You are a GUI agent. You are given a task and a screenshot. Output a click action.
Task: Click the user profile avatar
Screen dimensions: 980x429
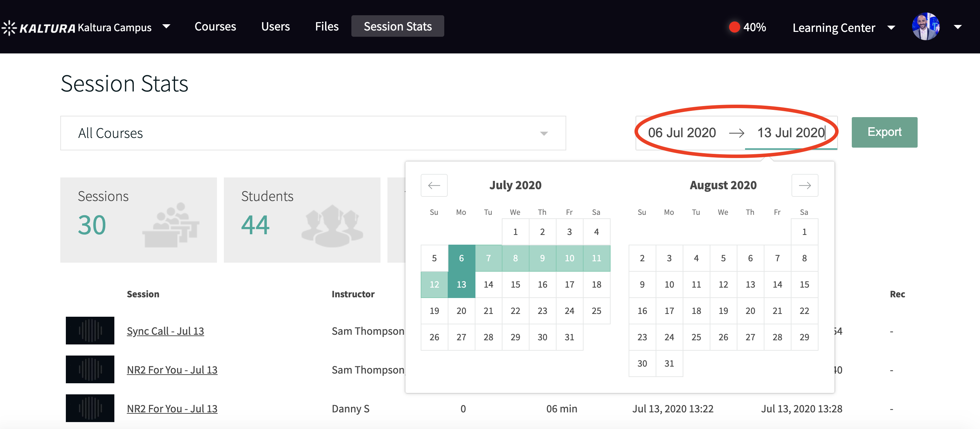click(925, 27)
